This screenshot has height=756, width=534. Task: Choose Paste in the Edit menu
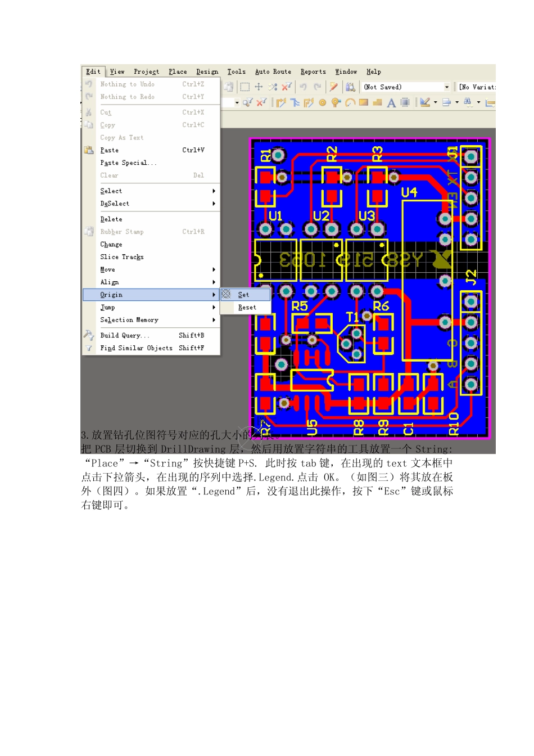click(x=151, y=150)
